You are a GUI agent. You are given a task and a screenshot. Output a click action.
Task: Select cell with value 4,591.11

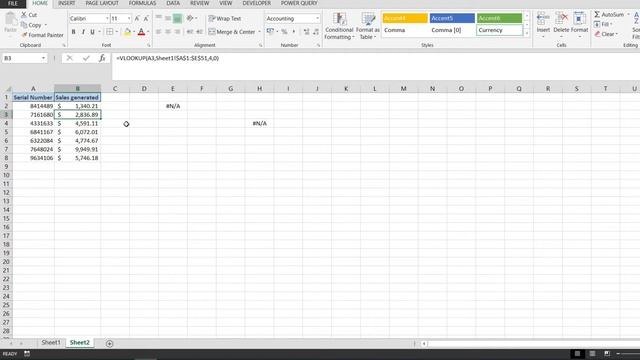tap(78, 123)
